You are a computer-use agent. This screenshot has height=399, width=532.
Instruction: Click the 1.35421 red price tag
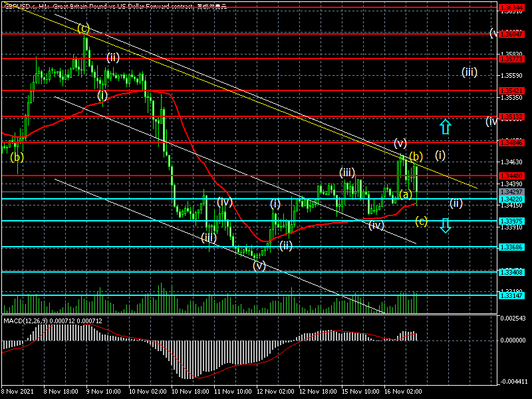click(511, 90)
